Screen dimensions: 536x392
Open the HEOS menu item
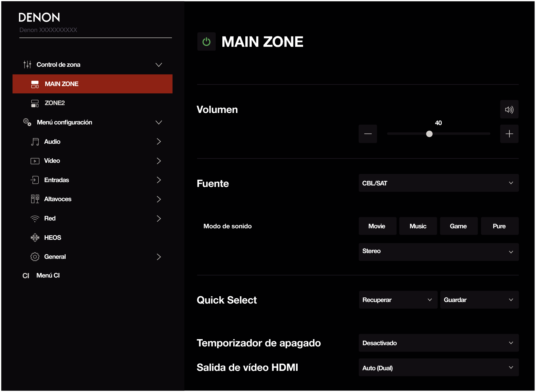[x=92, y=238]
